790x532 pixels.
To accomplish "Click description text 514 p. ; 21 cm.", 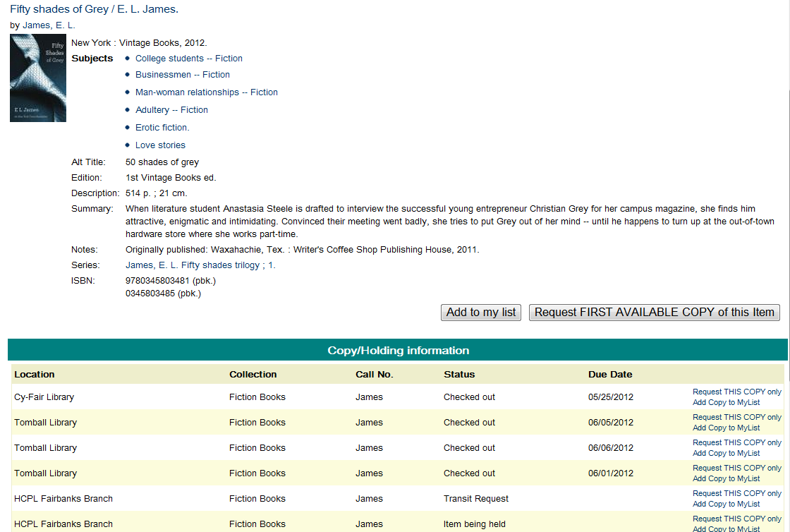I will click(156, 193).
